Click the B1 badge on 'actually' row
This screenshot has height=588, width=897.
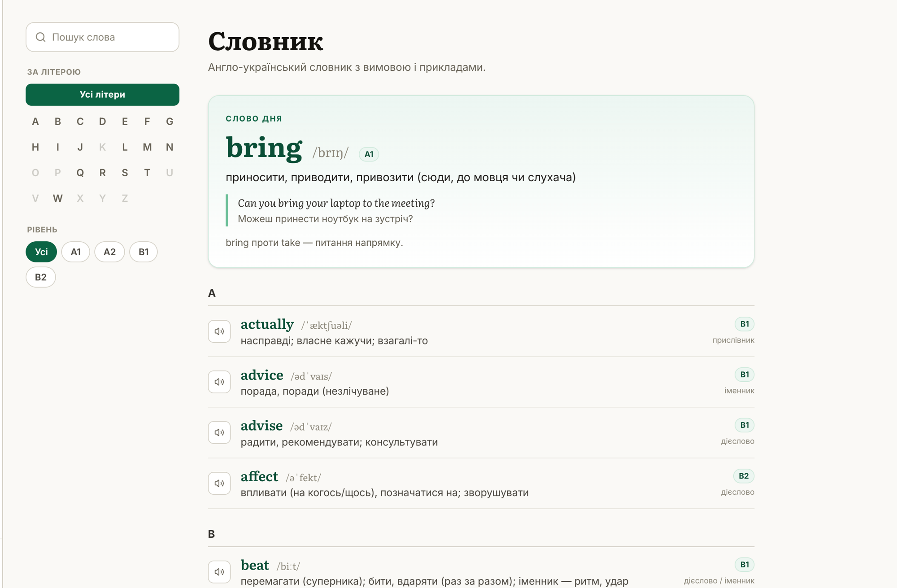(x=745, y=324)
